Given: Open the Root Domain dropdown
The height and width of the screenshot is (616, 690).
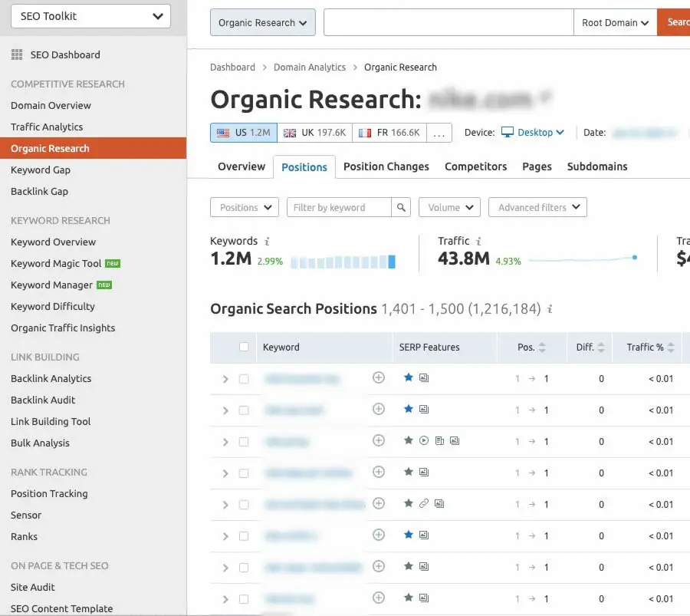Looking at the screenshot, I should (x=615, y=22).
